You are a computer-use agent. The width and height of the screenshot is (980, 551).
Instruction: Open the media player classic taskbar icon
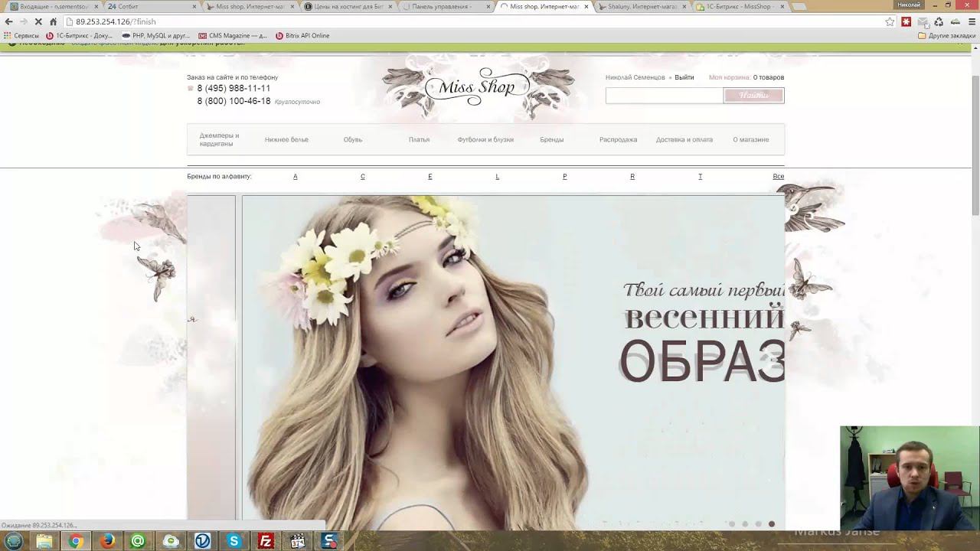pos(298,541)
